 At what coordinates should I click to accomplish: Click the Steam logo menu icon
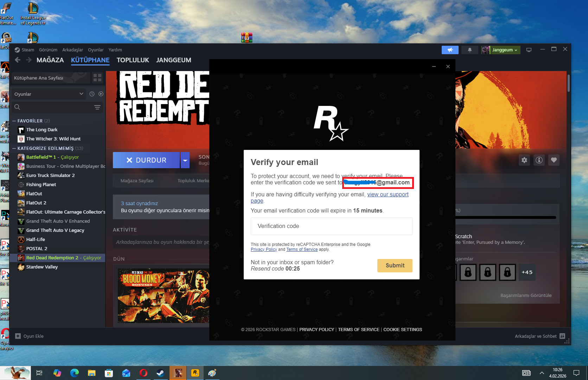pyautogui.click(x=17, y=50)
